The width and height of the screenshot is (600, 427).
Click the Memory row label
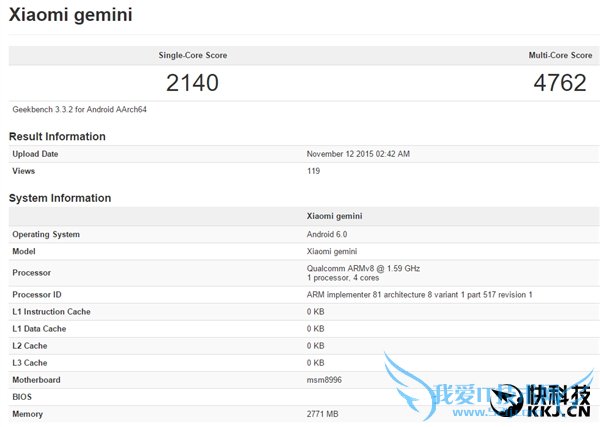point(27,414)
